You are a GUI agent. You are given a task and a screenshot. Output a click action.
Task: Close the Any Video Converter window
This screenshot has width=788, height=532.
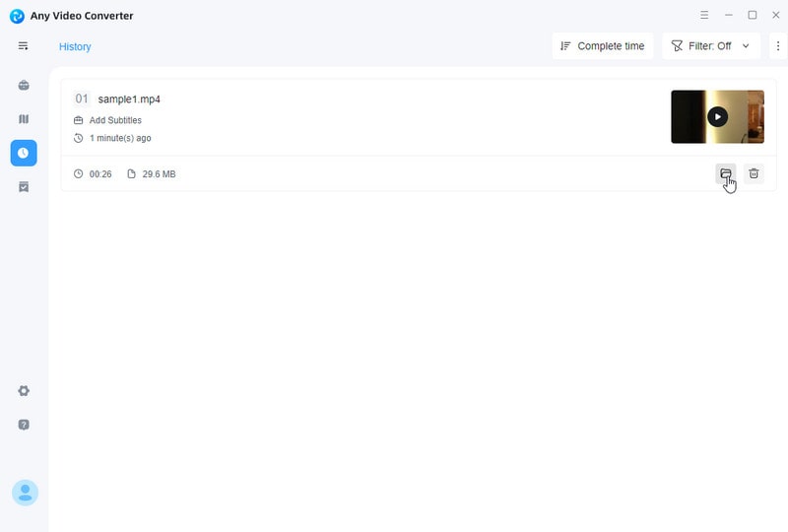tap(776, 15)
